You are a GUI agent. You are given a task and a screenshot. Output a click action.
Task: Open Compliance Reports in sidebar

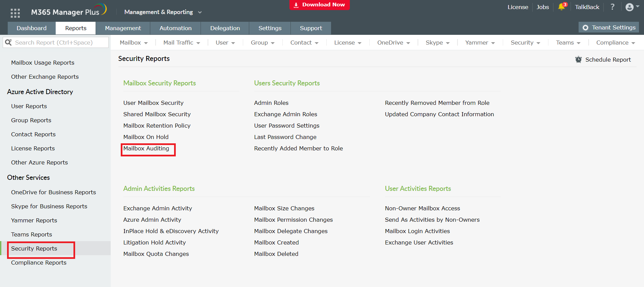coord(39,263)
